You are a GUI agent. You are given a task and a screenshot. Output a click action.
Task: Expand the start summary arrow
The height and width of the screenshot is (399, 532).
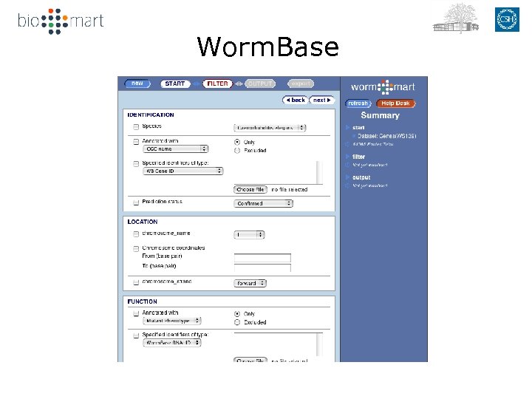(x=347, y=128)
